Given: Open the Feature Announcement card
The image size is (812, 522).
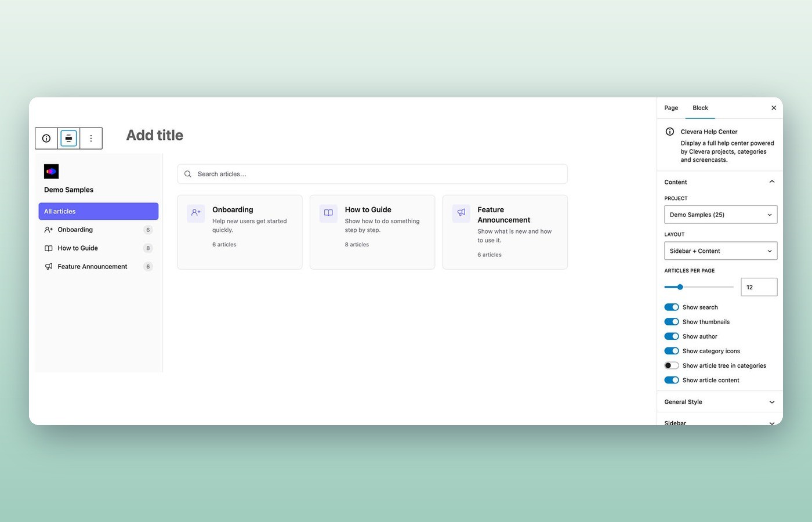Looking at the screenshot, I should tap(505, 232).
